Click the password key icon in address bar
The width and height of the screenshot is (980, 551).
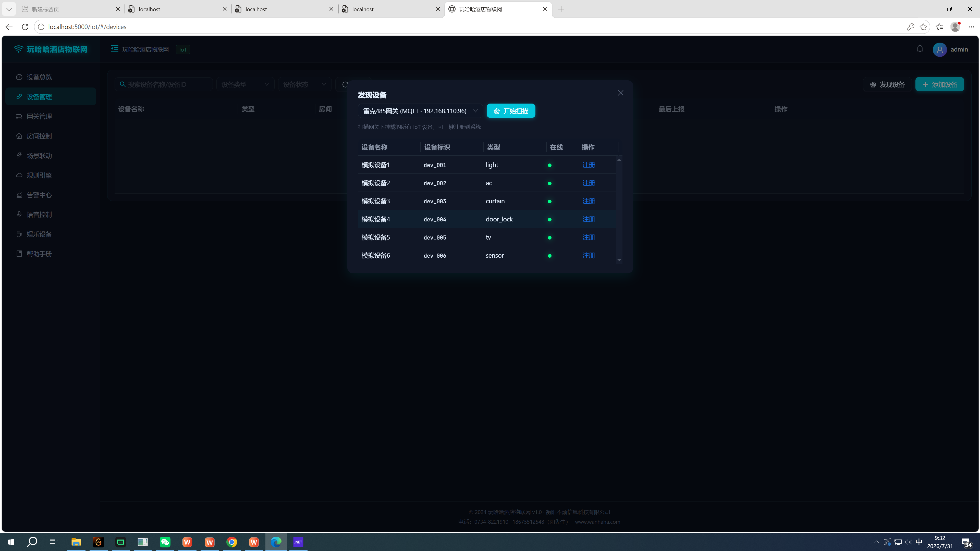point(910,27)
